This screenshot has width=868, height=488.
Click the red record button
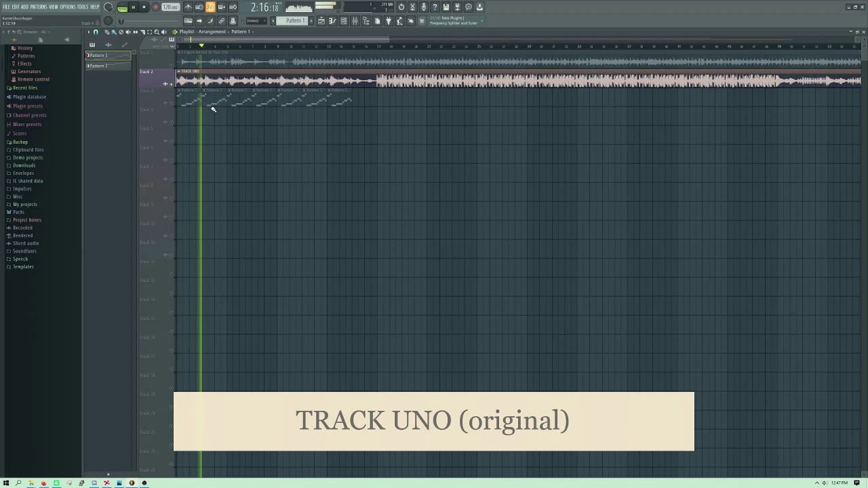click(155, 7)
